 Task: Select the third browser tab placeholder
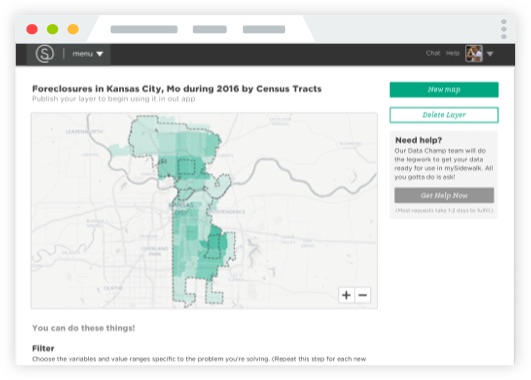(264, 29)
